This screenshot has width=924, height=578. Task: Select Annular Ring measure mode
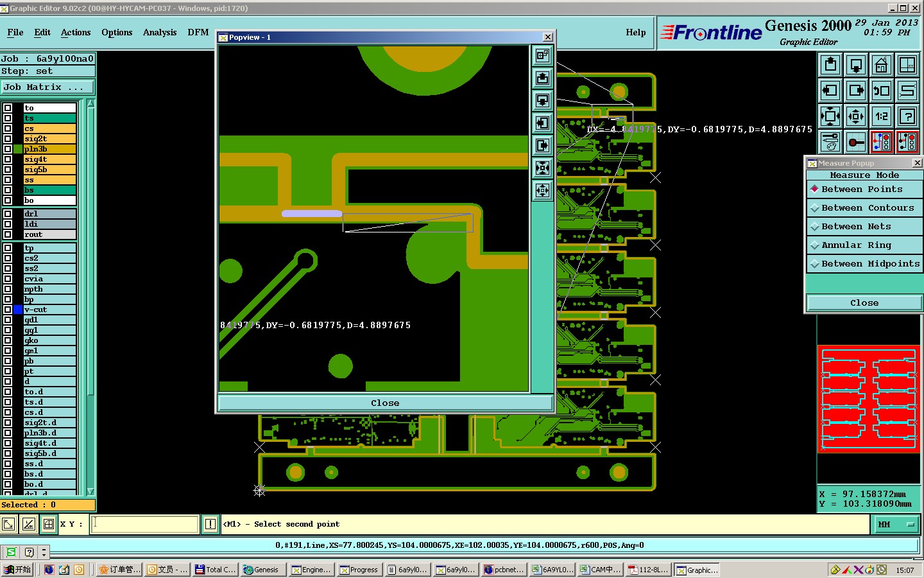pyautogui.click(x=864, y=245)
